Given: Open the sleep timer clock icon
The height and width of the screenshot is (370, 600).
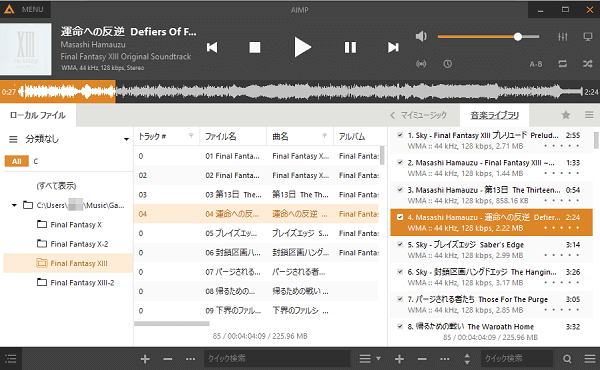Looking at the screenshot, I should [x=447, y=64].
